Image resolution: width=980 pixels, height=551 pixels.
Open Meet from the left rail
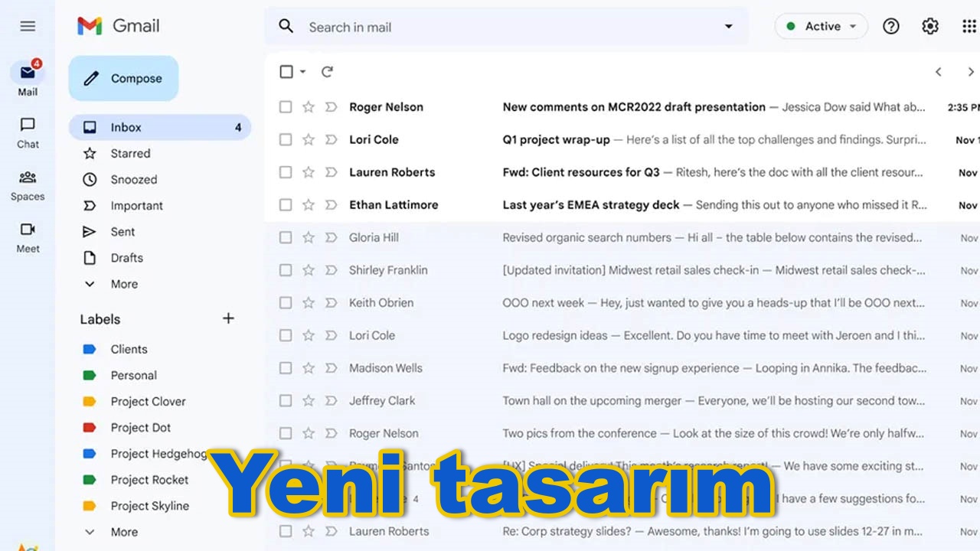(28, 236)
